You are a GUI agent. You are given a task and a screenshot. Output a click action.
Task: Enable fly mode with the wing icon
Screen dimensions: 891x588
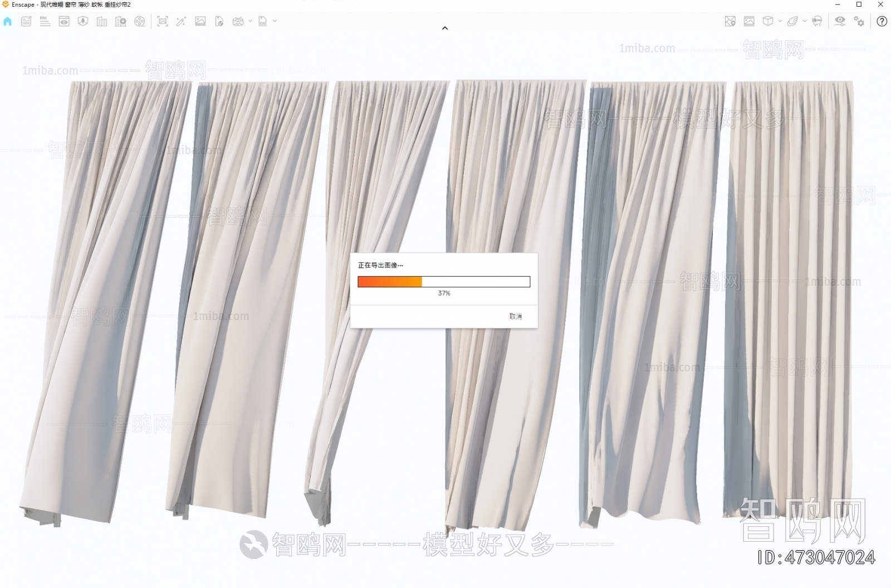793,22
